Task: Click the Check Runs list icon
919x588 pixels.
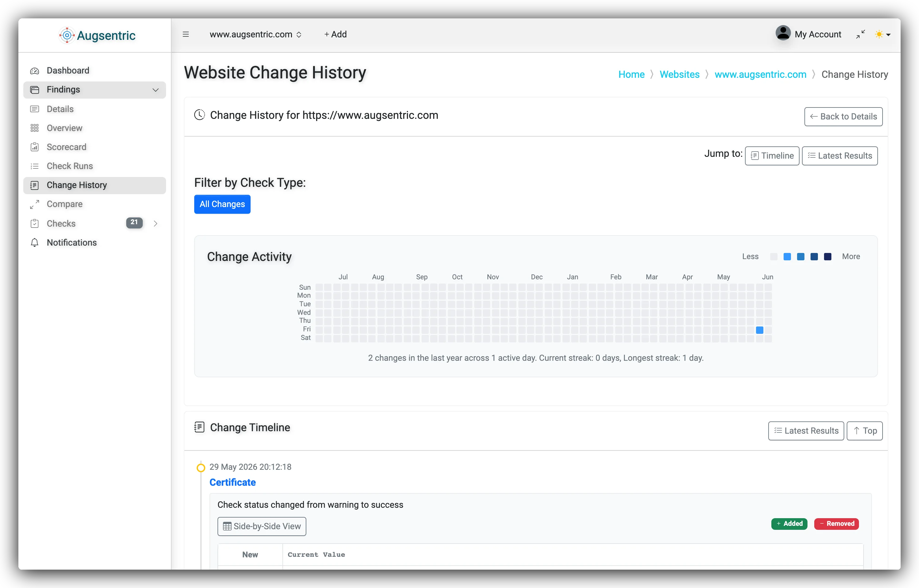Action: [x=35, y=166]
